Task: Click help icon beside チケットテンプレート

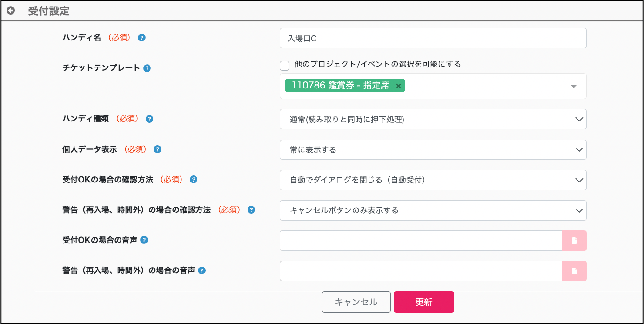Action: pos(147,68)
